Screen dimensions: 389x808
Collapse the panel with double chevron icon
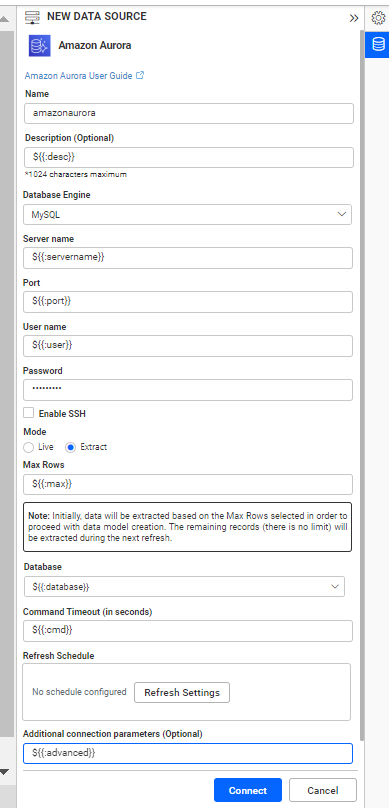pyautogui.click(x=353, y=18)
